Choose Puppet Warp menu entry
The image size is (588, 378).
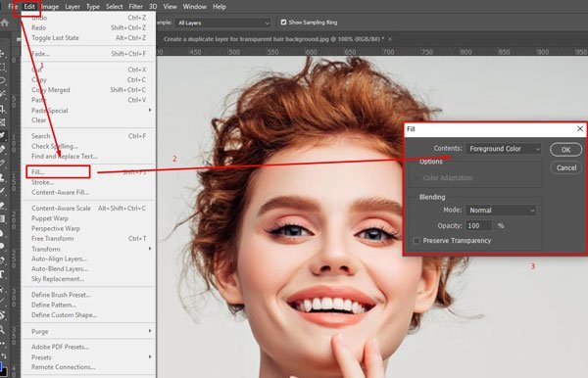89,218
